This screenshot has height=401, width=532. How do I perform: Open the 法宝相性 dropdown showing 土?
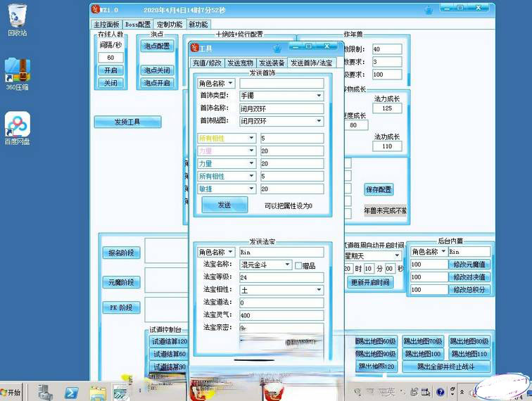click(318, 290)
